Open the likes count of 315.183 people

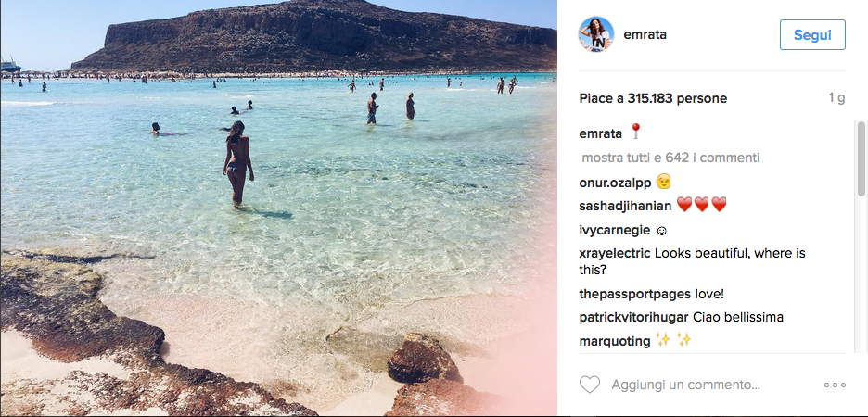click(x=653, y=98)
